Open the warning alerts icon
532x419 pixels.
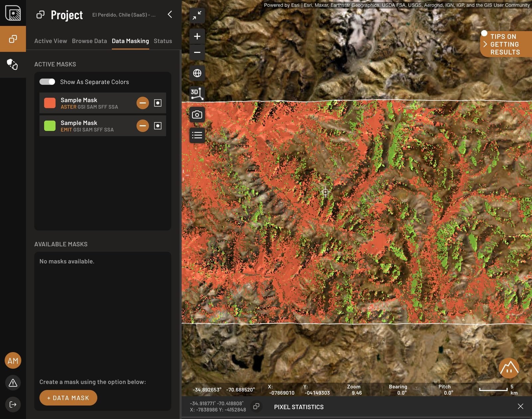coord(13,383)
